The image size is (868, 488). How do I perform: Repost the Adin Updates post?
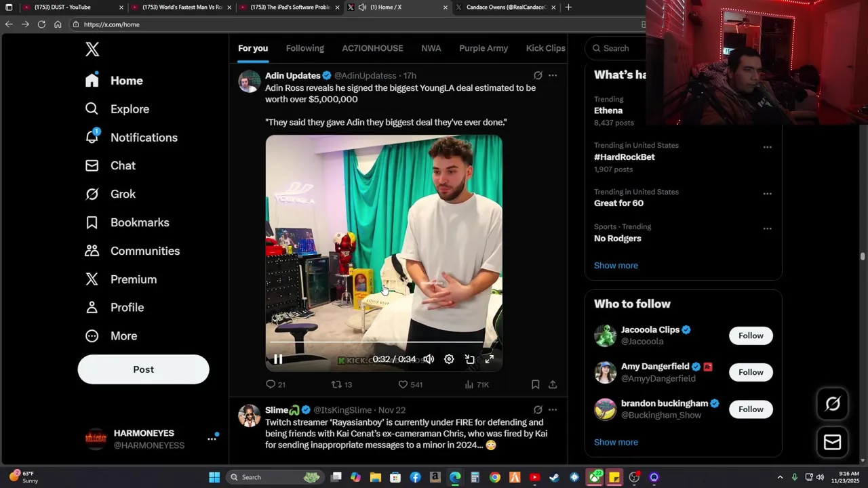tap(341, 384)
